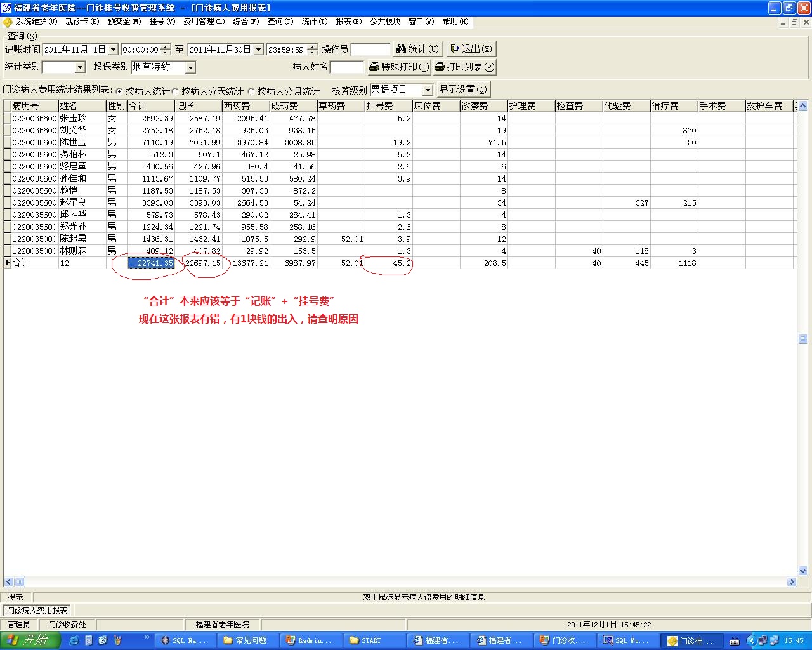Open the 帮助(H) menu

point(455,22)
